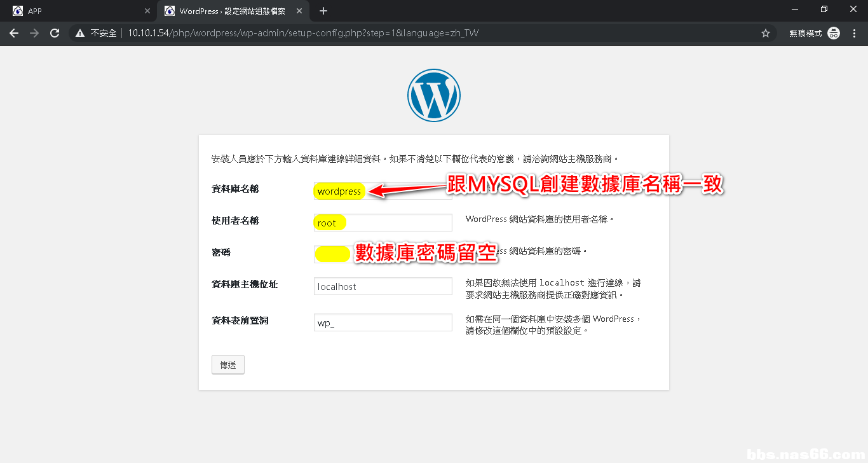Reload the page with refresh icon

coord(55,33)
